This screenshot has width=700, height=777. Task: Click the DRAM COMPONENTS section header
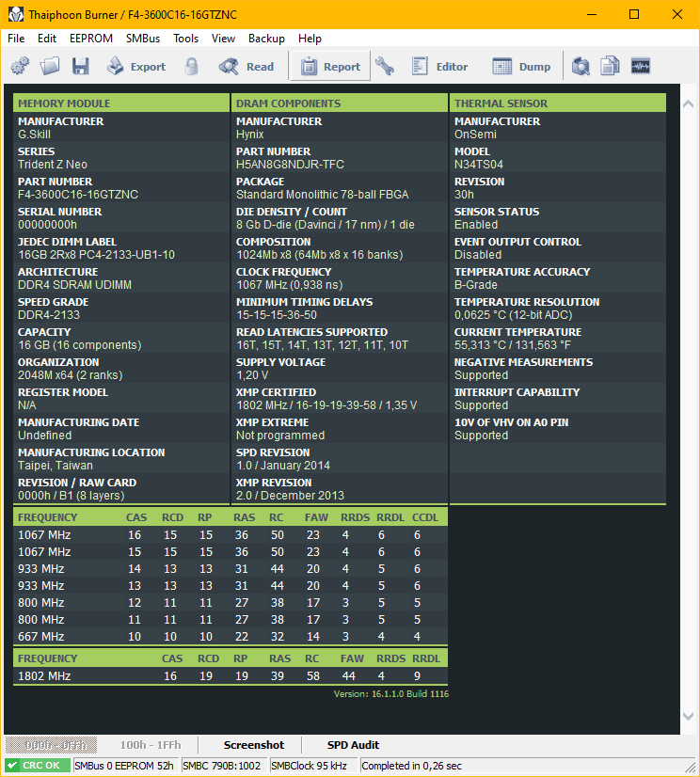click(339, 103)
